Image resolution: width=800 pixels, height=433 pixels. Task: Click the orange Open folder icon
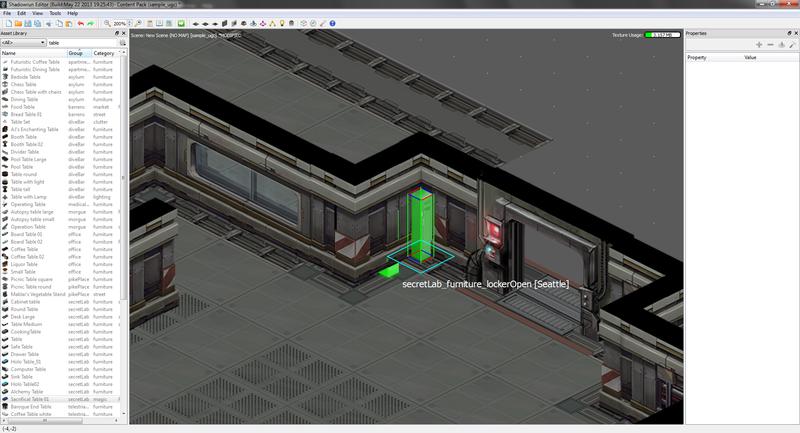click(18, 23)
